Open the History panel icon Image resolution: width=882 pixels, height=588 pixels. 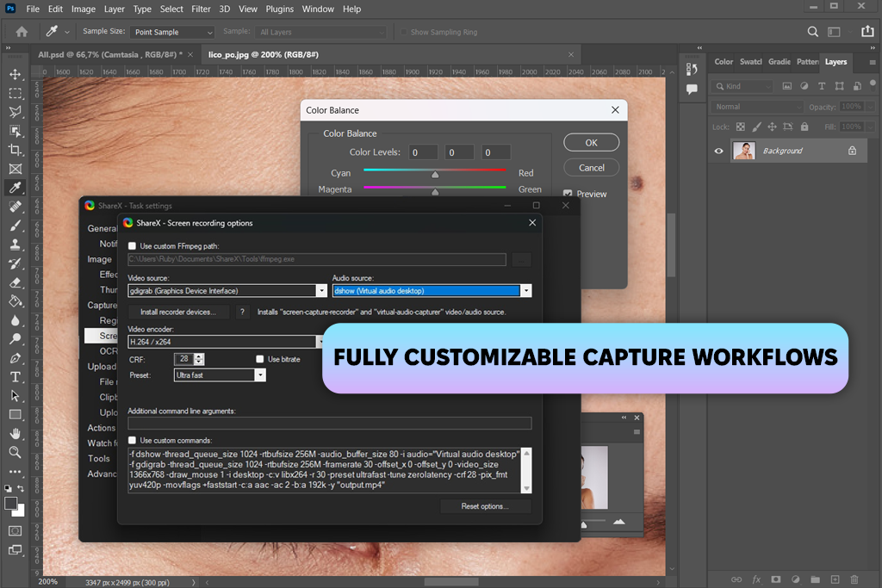(x=692, y=69)
